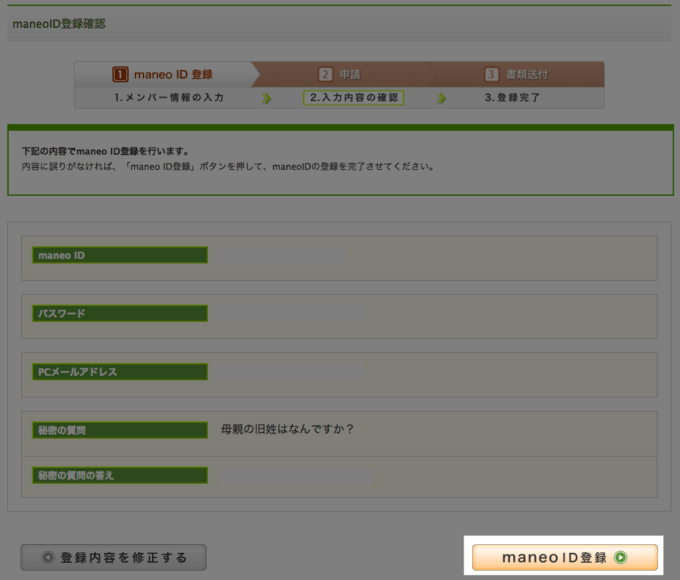Click the 登録内容を修正する button

pyautogui.click(x=114, y=557)
